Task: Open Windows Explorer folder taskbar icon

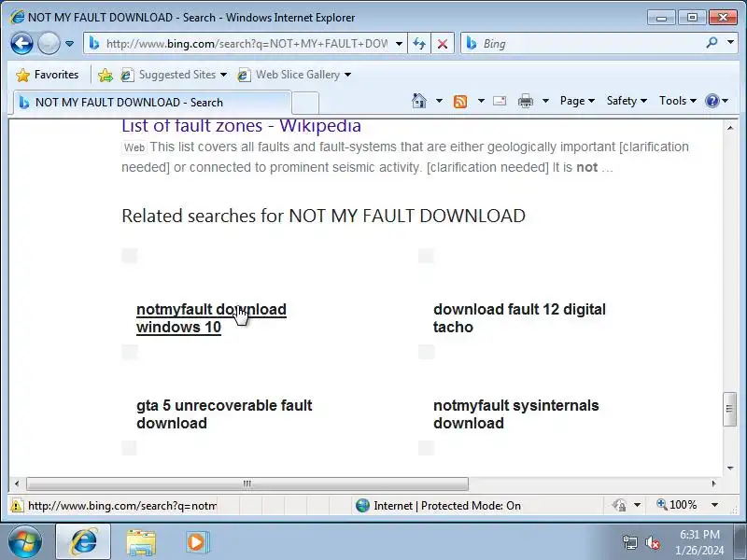Action: (141, 542)
